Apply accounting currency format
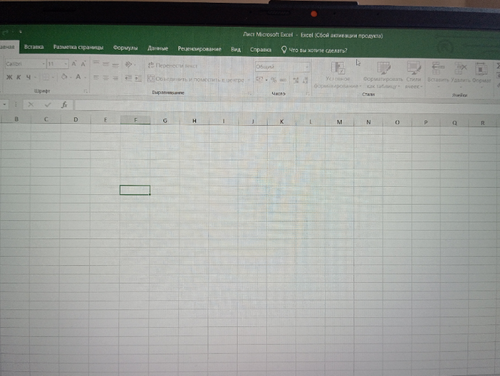500x376 pixels. [260, 80]
